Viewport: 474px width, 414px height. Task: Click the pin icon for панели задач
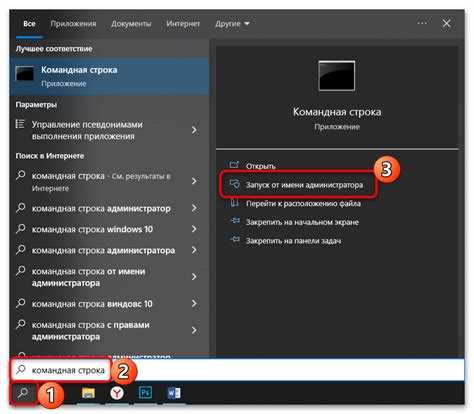coord(235,239)
